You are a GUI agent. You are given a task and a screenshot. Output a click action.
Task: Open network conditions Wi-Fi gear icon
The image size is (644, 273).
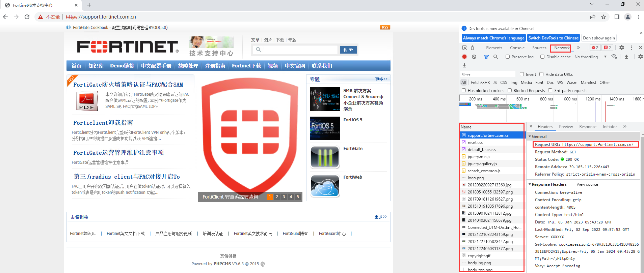click(614, 57)
